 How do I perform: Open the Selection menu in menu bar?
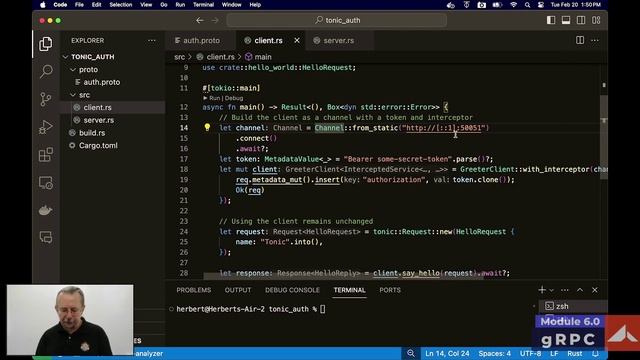[x=120, y=5]
